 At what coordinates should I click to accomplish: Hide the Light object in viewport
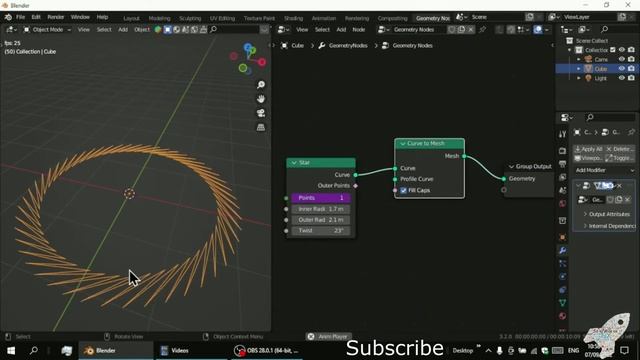622,78
